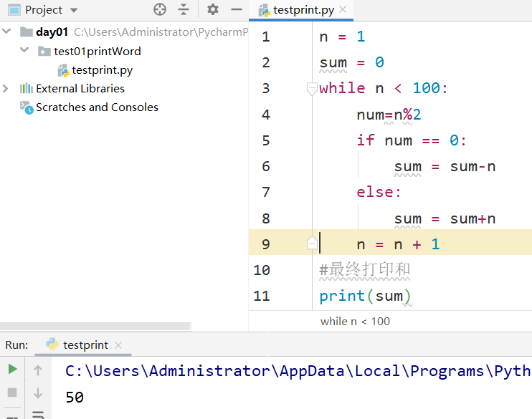The width and height of the screenshot is (532, 419).
Task: Click the Run label
Action: click(x=16, y=345)
